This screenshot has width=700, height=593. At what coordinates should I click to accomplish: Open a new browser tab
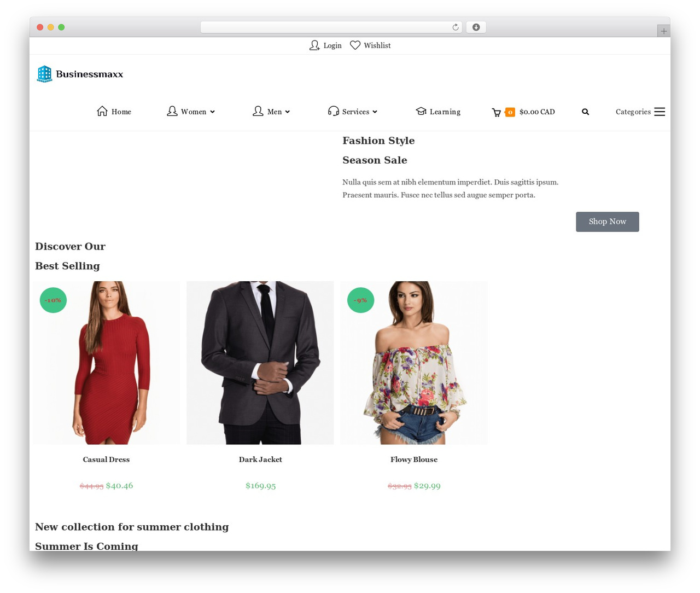(663, 31)
